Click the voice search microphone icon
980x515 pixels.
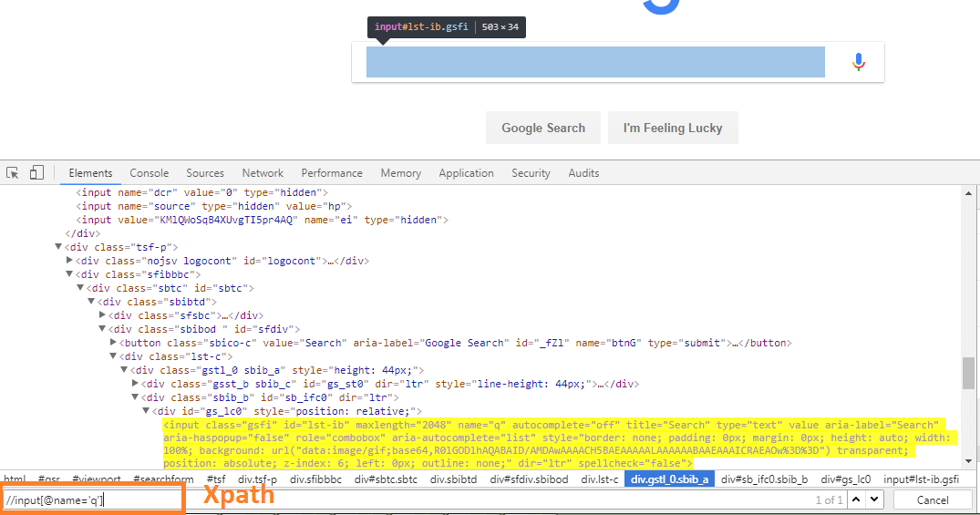(859, 62)
